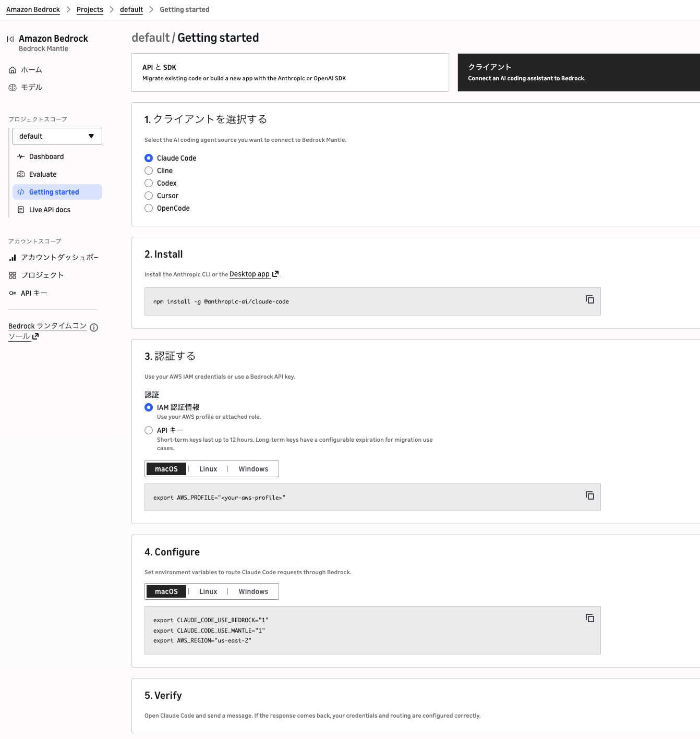Open Dashboard in project scope
This screenshot has height=739, width=700.
[x=46, y=156]
